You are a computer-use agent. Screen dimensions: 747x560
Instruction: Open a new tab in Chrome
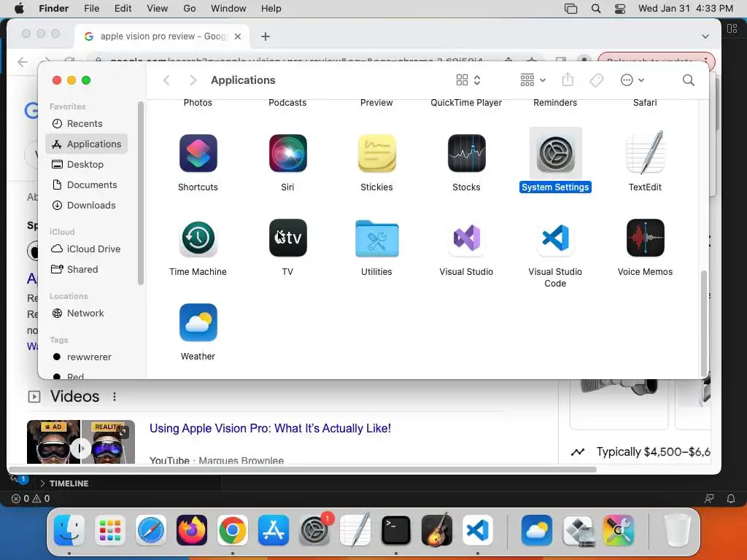(266, 36)
